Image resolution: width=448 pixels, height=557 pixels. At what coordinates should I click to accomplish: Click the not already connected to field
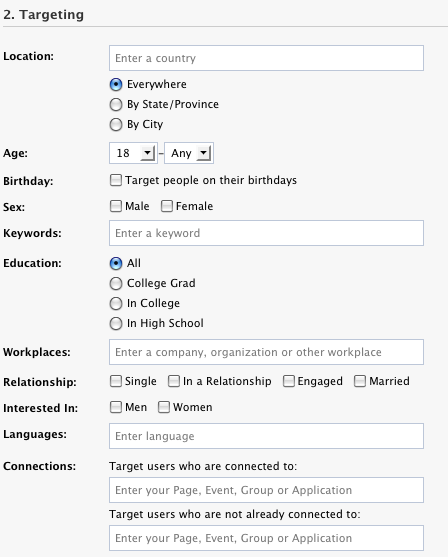[x=266, y=538]
